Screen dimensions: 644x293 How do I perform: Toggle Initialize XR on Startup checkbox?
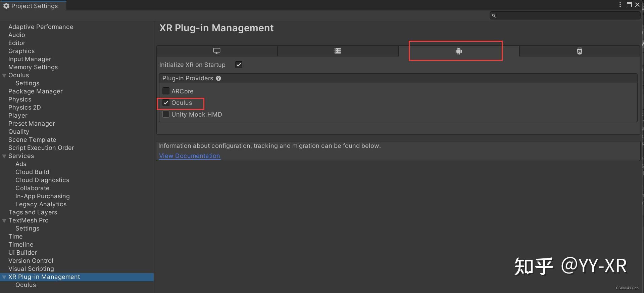click(239, 65)
